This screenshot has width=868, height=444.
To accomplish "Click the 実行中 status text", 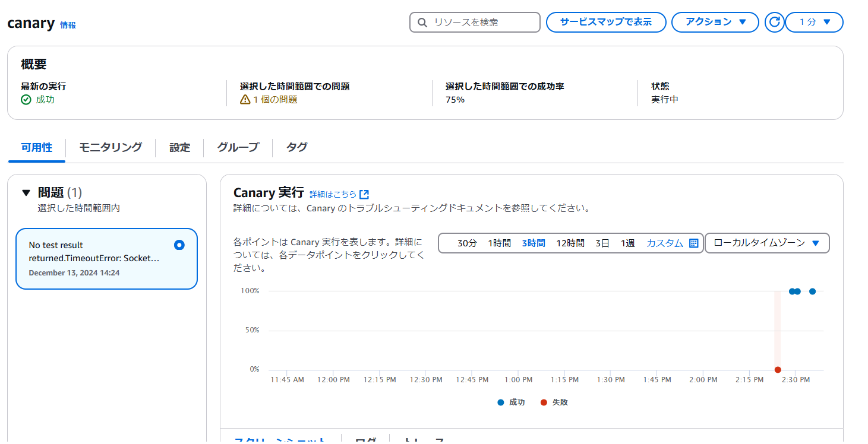I will (665, 100).
